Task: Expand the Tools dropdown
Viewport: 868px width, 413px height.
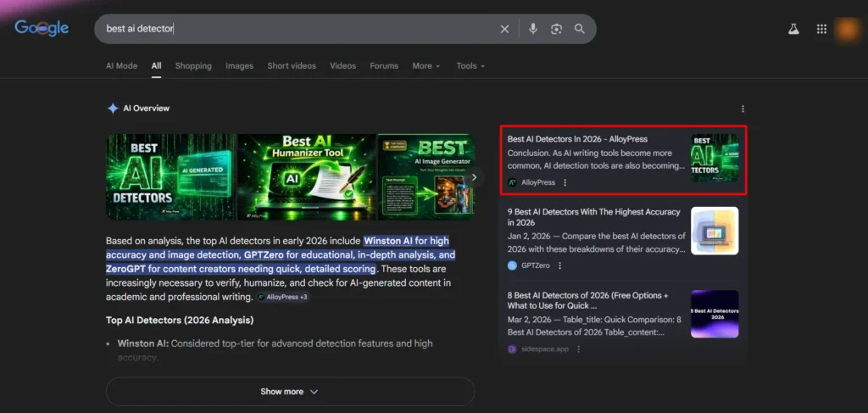Action: (470, 66)
